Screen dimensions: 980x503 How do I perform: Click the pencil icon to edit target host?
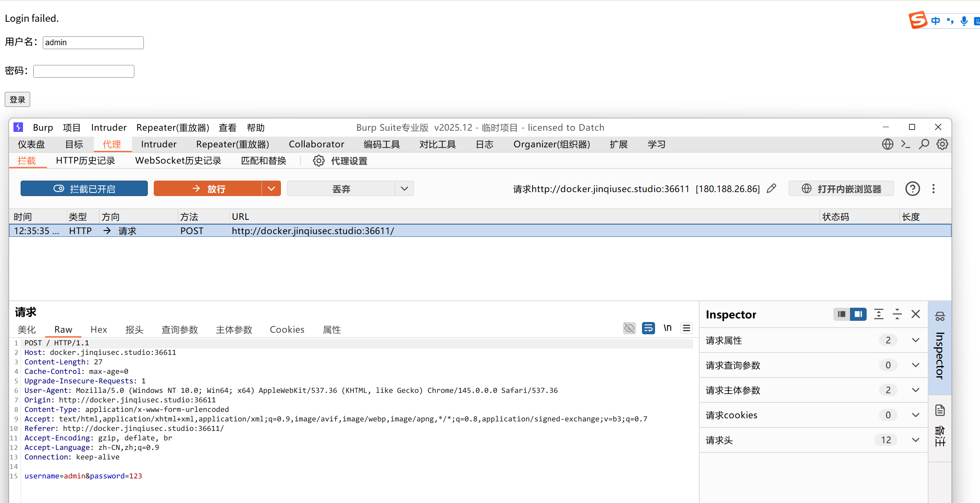[x=771, y=189]
